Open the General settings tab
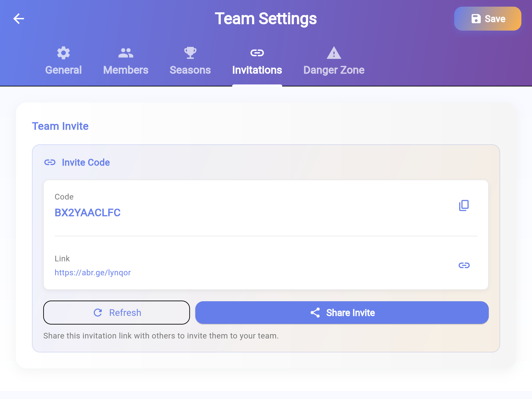This screenshot has height=399, width=532. coord(63,70)
